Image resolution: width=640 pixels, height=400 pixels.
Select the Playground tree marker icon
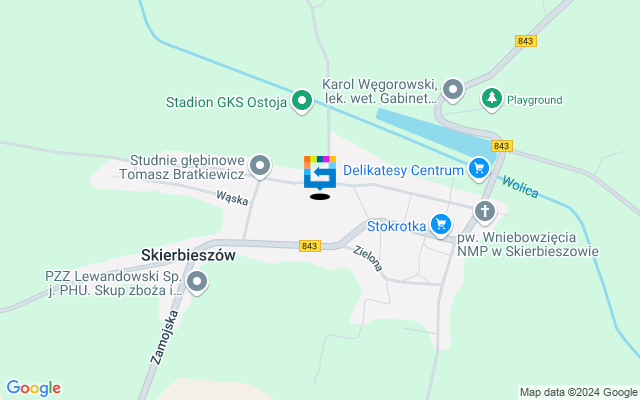point(491,98)
